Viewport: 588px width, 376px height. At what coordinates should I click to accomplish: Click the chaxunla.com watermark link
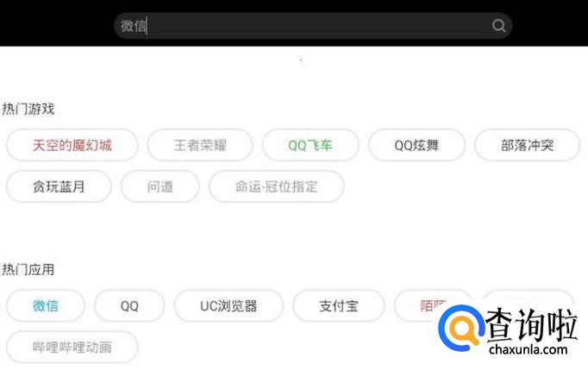[528, 349]
